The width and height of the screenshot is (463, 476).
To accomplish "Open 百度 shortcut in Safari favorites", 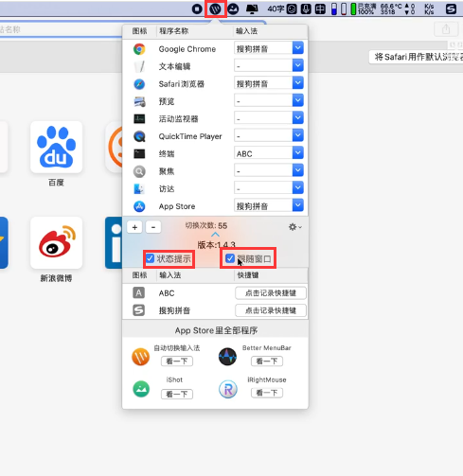I will (x=56, y=147).
